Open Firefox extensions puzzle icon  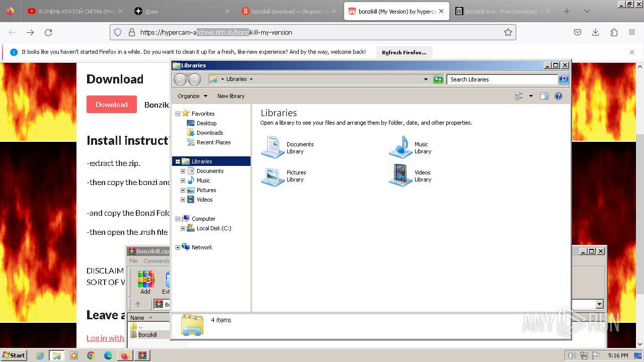tap(614, 32)
